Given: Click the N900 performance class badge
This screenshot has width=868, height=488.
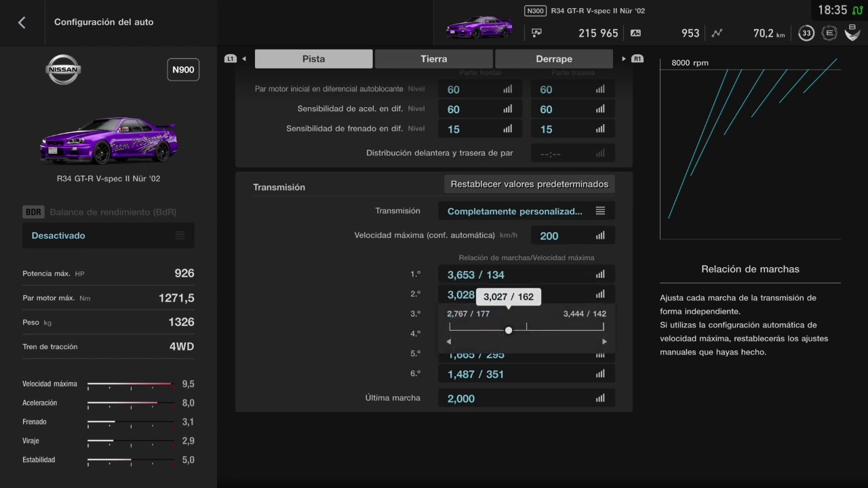Looking at the screenshot, I should point(183,70).
